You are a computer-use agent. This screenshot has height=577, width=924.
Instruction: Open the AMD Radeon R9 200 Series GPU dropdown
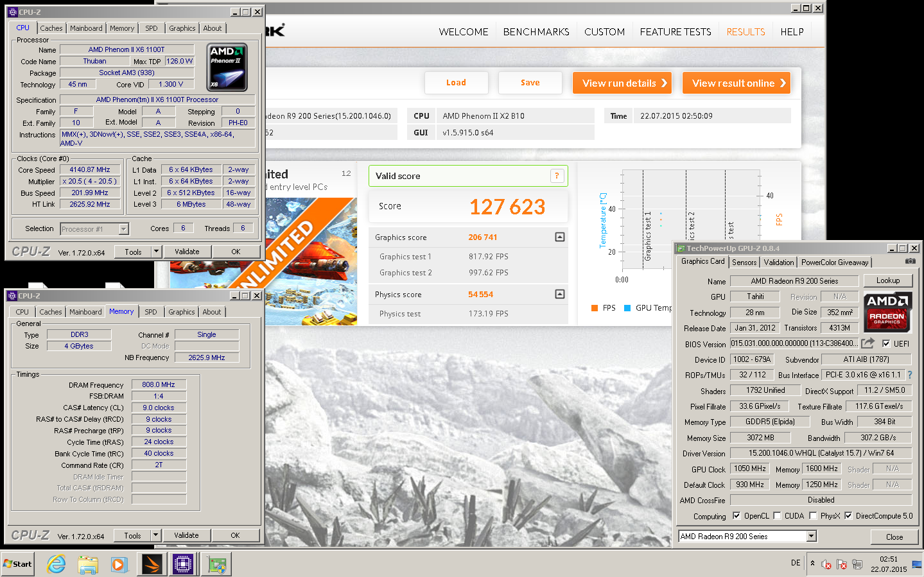click(812, 536)
